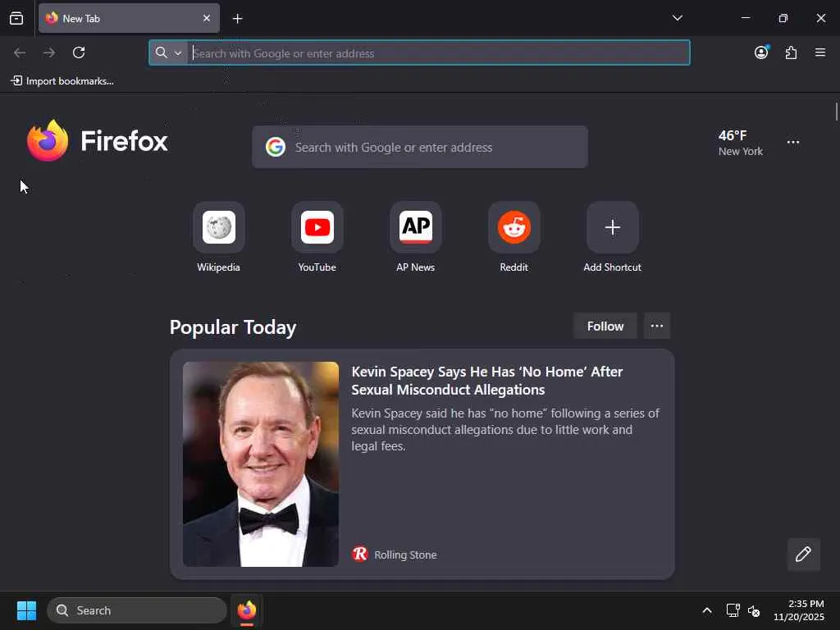The image size is (840, 630).
Task: Click the article summary text about legal fees
Action: (505, 430)
